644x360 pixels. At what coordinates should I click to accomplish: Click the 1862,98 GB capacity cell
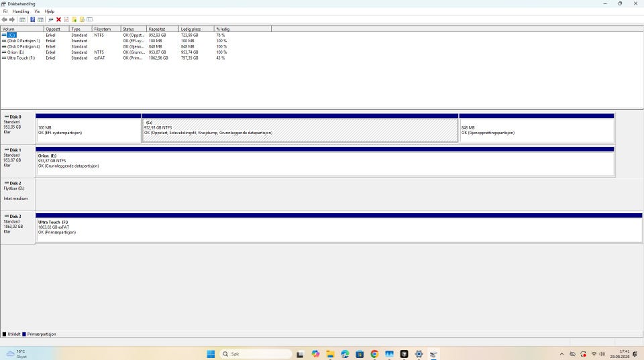tap(158, 58)
